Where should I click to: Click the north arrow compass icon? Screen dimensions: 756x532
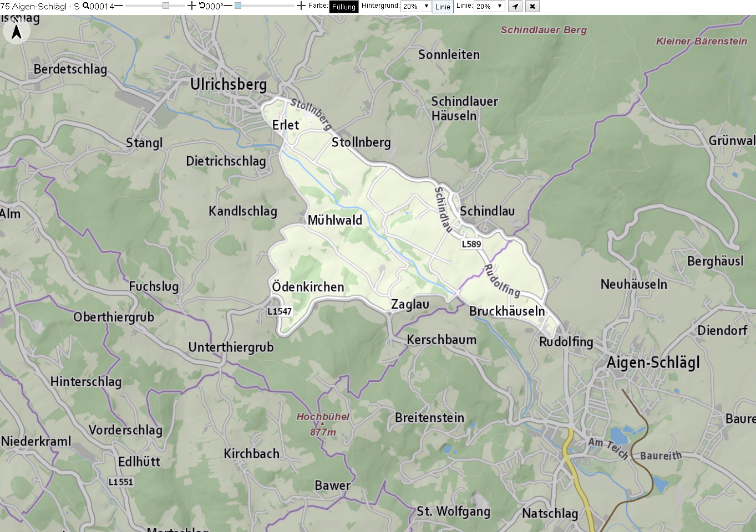click(17, 31)
